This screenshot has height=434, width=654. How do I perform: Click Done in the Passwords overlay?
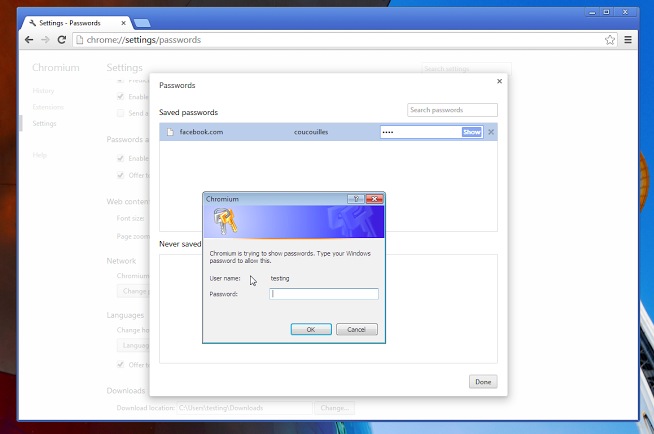click(483, 382)
